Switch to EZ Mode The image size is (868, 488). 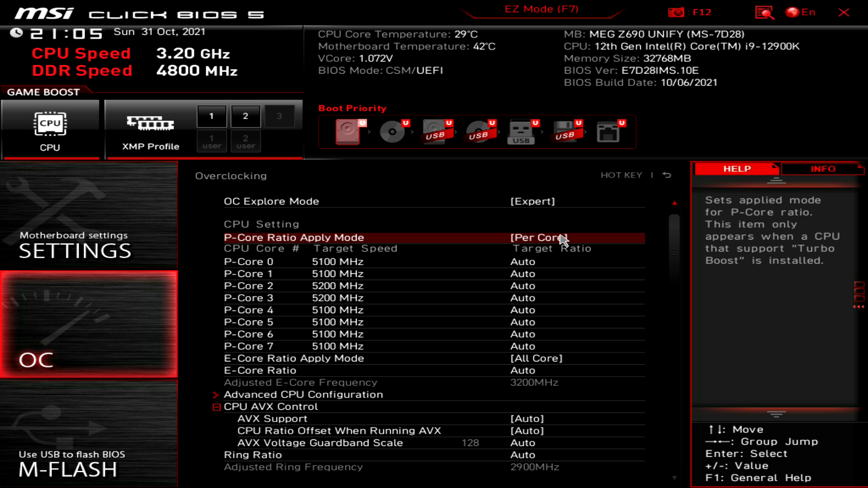coord(542,9)
